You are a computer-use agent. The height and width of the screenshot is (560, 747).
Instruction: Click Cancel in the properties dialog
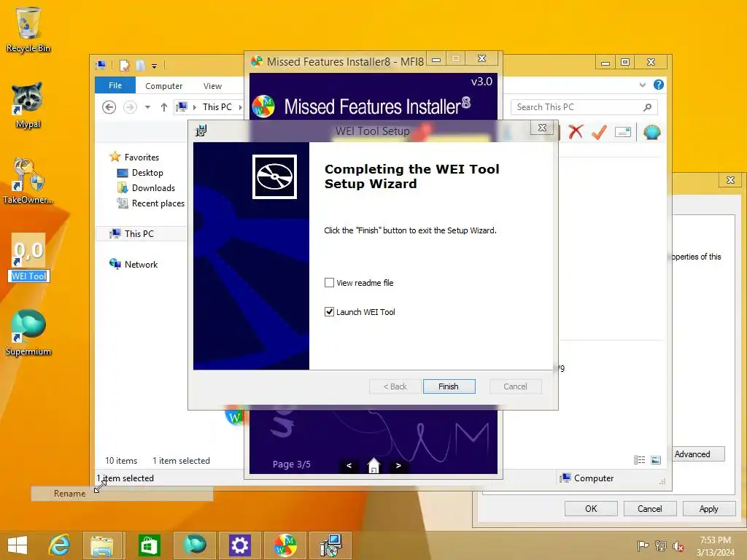650,508
